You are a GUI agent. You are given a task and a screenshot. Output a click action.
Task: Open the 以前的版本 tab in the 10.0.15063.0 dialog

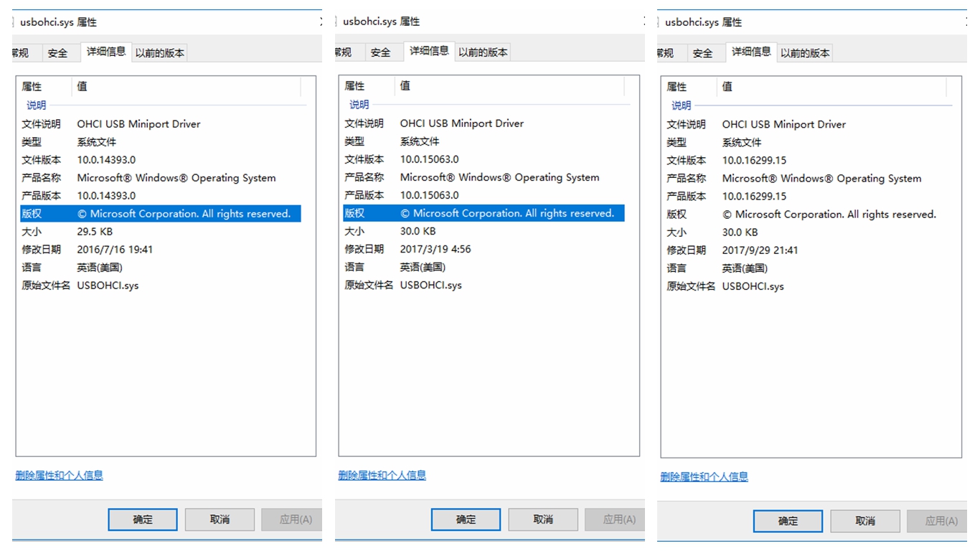(483, 52)
